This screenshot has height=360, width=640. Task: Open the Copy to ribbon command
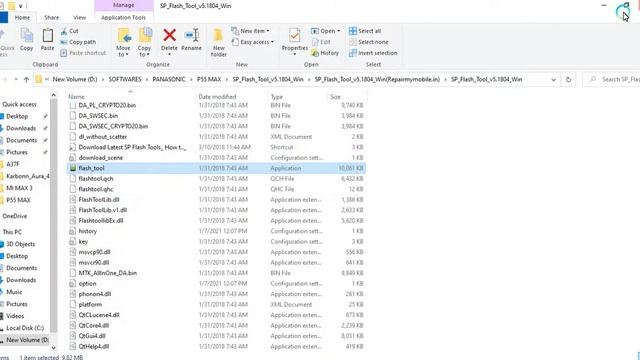coord(144,42)
